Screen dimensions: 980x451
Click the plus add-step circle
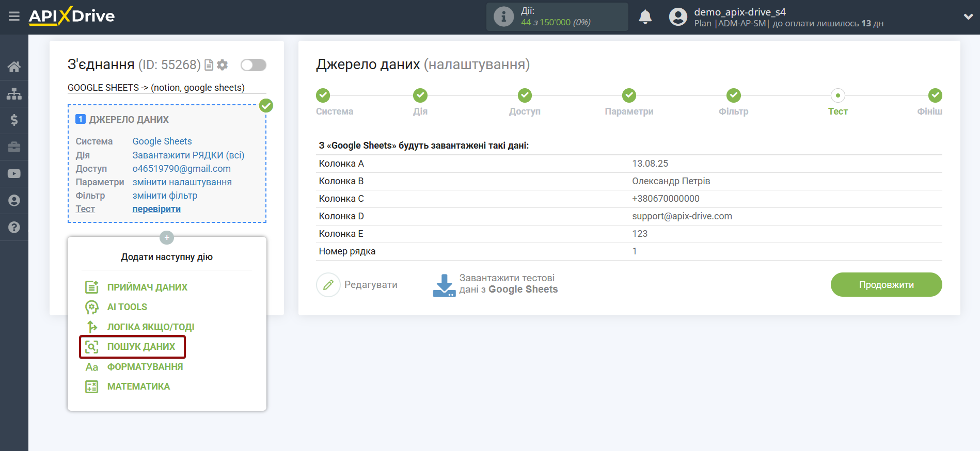pos(167,238)
